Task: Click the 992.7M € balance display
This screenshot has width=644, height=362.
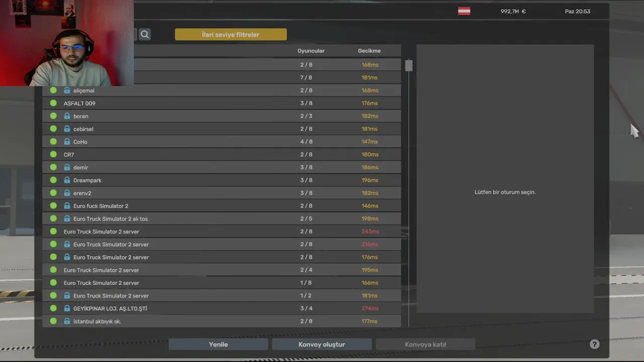Action: point(513,11)
